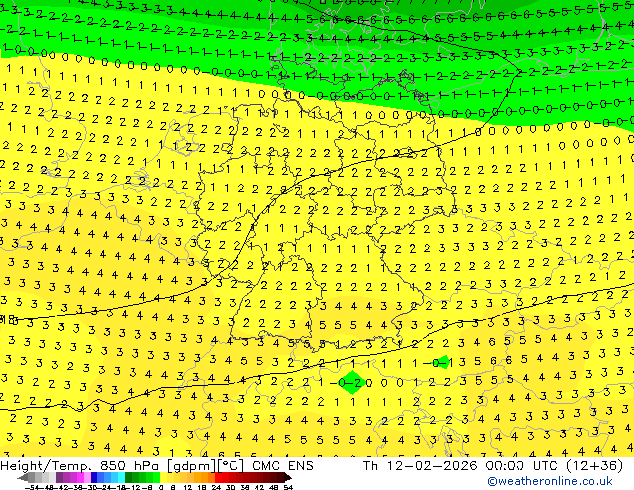Click the 'Th 12-02-2026' date text

[420, 466]
